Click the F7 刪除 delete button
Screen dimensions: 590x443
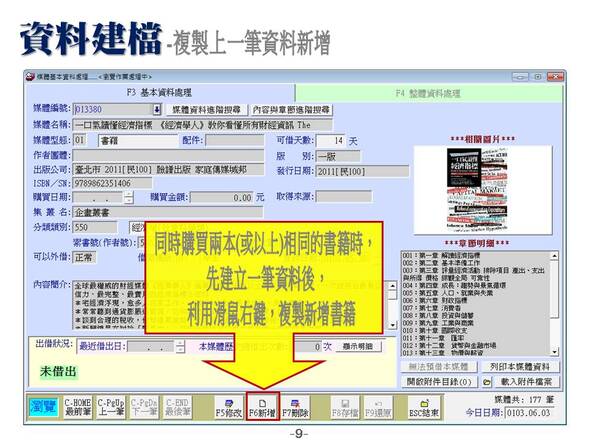tap(295, 408)
